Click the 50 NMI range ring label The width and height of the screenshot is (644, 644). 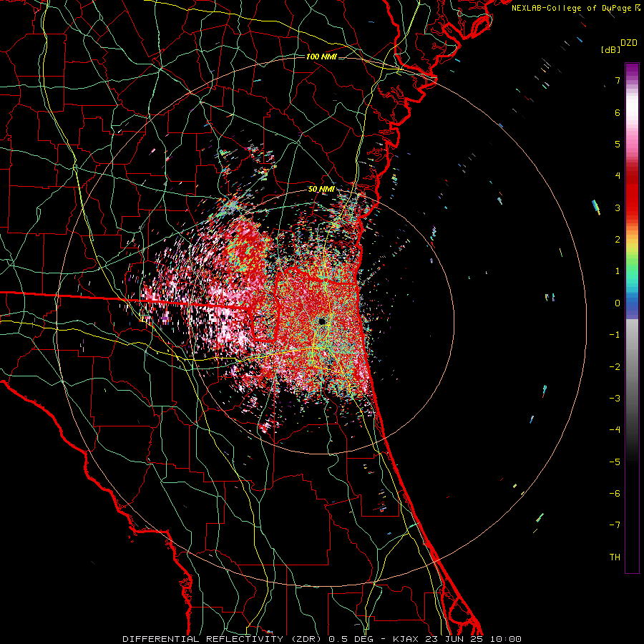click(x=321, y=190)
